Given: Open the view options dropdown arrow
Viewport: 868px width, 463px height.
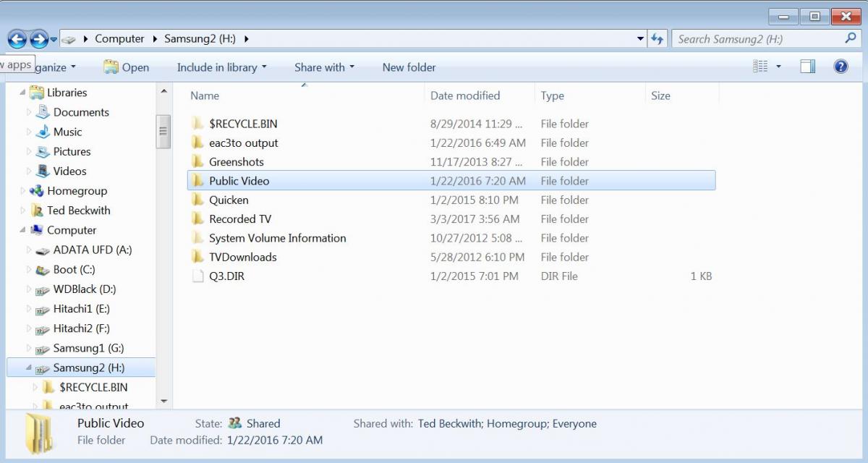Looking at the screenshot, I should click(x=778, y=67).
